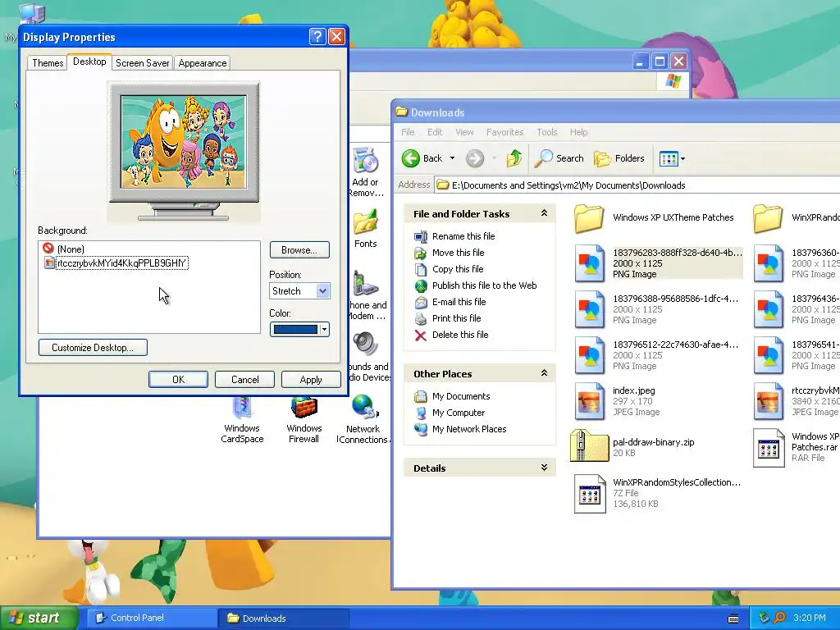Screen dimensions: 840x630
Task: Confirm Display Properties with OK
Action: point(178,379)
